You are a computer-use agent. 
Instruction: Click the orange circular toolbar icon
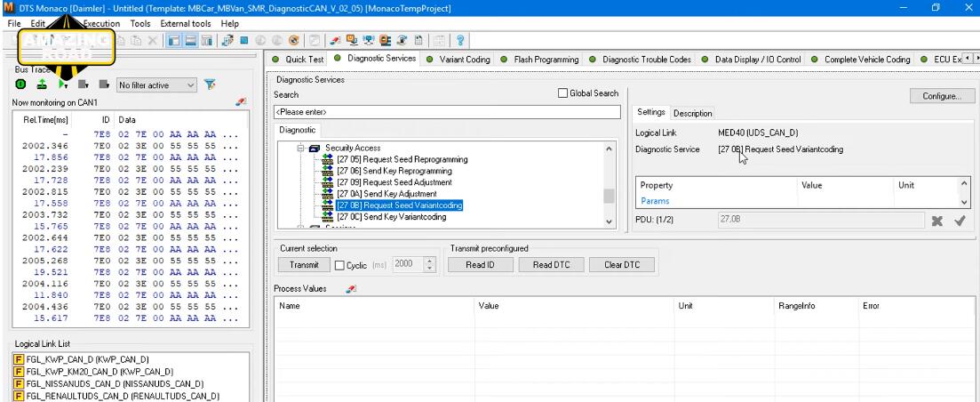[294, 41]
